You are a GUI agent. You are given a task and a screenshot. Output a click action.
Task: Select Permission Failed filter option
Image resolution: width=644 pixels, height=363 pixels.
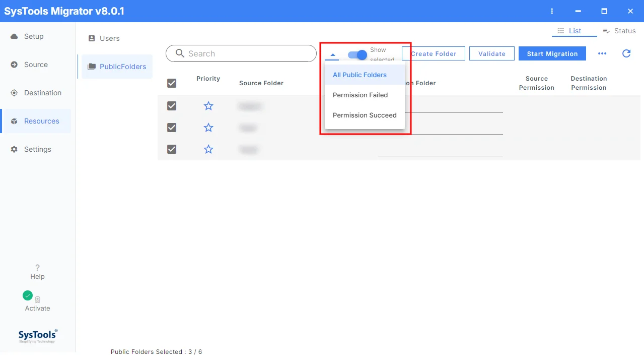click(x=365, y=95)
